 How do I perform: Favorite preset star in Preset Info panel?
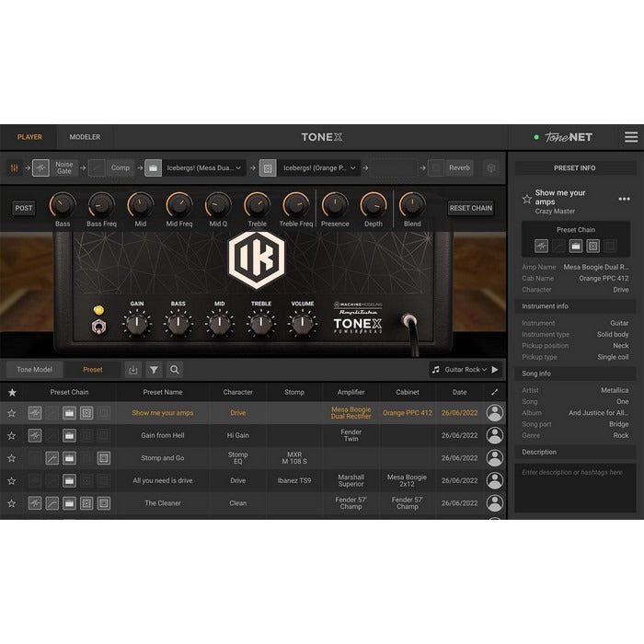[x=527, y=200]
